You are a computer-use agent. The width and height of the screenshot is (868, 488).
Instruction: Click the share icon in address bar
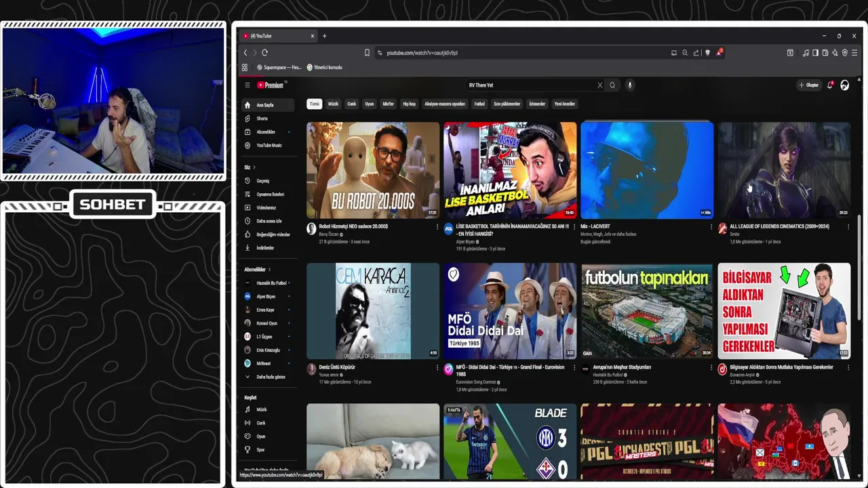tap(696, 53)
